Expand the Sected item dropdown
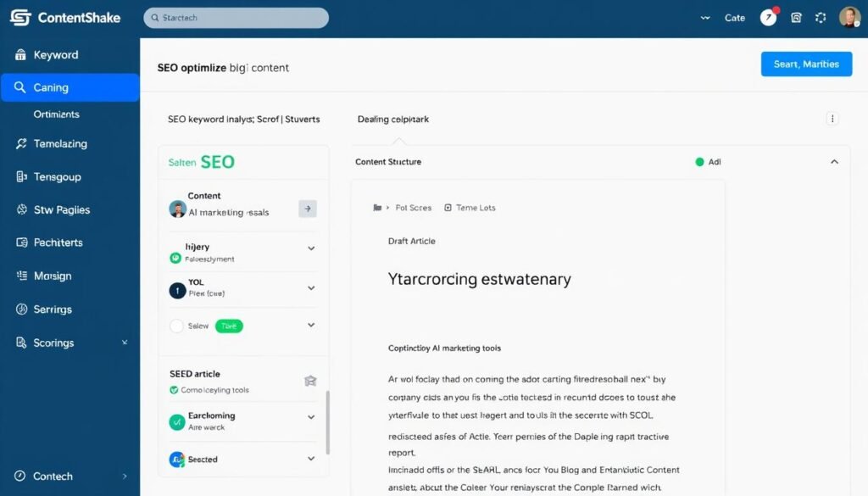The image size is (868, 496). coord(312,460)
